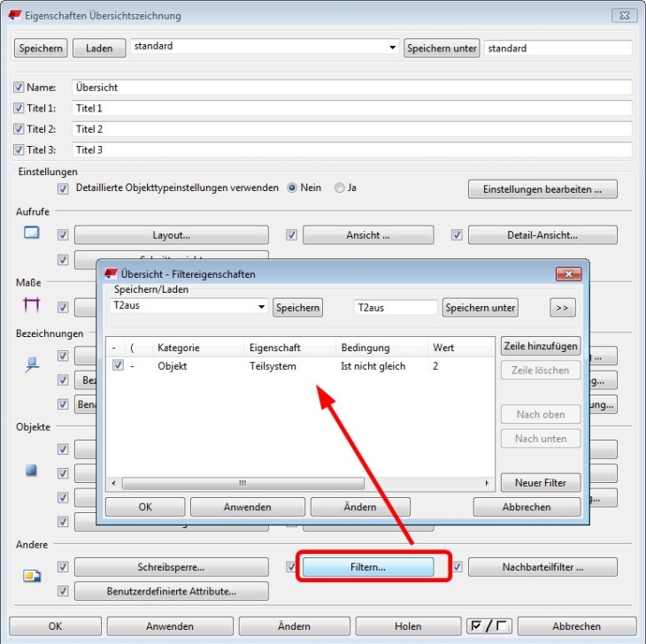Click the Name input field Übersicht
Image resolution: width=646 pixels, height=644 pixels.
(352, 88)
